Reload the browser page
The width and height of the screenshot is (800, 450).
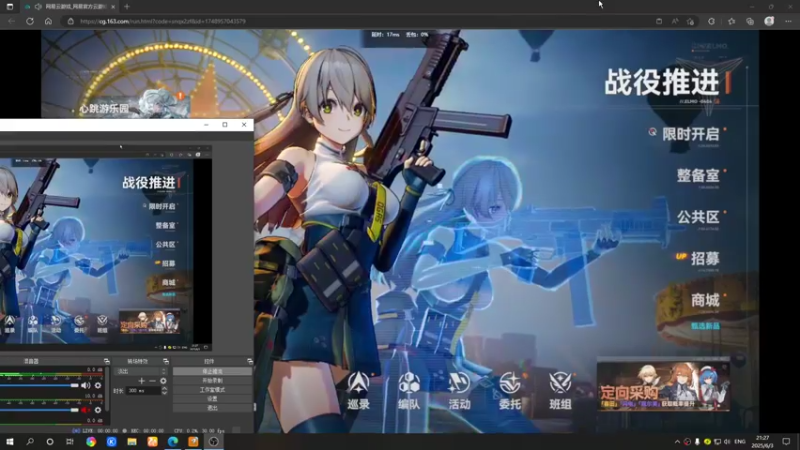point(30,21)
